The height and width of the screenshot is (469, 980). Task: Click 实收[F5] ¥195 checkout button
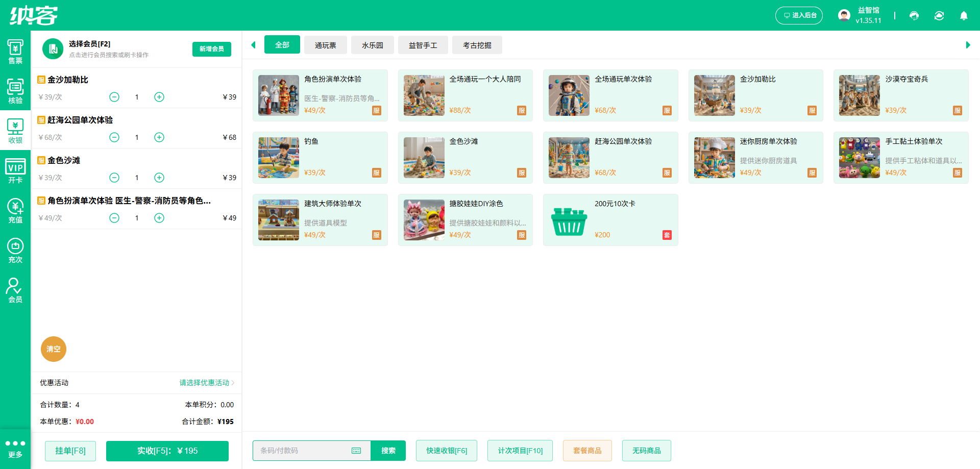(167, 451)
